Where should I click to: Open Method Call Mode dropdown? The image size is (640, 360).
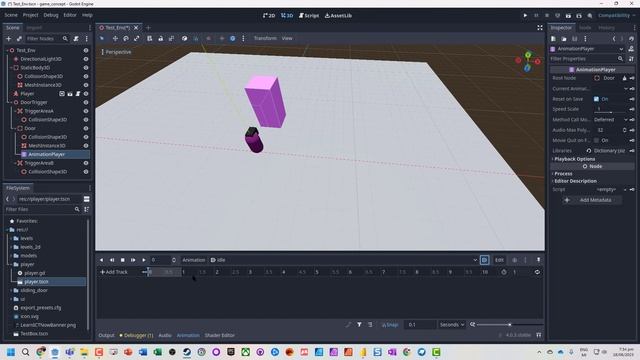[610, 120]
